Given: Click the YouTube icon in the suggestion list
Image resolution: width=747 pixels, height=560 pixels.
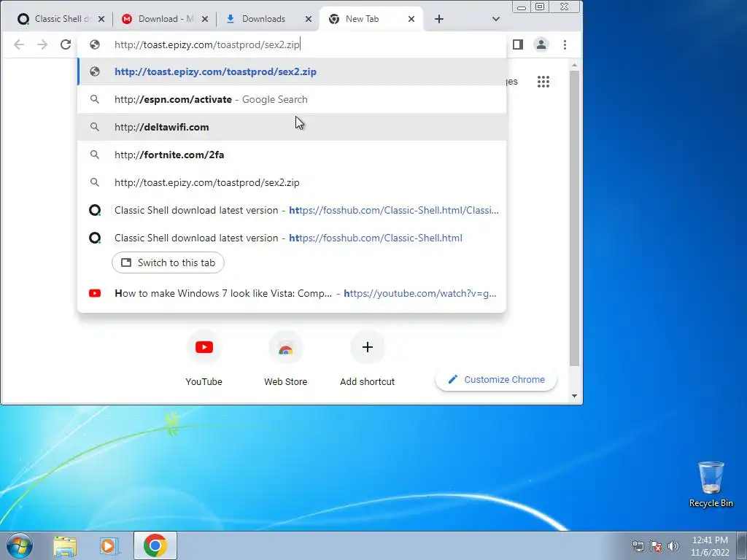Looking at the screenshot, I should click(x=95, y=293).
